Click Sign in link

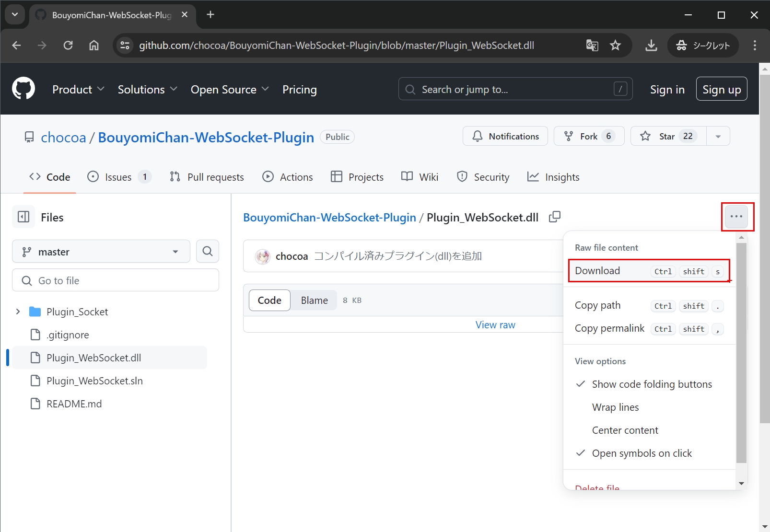pos(667,90)
